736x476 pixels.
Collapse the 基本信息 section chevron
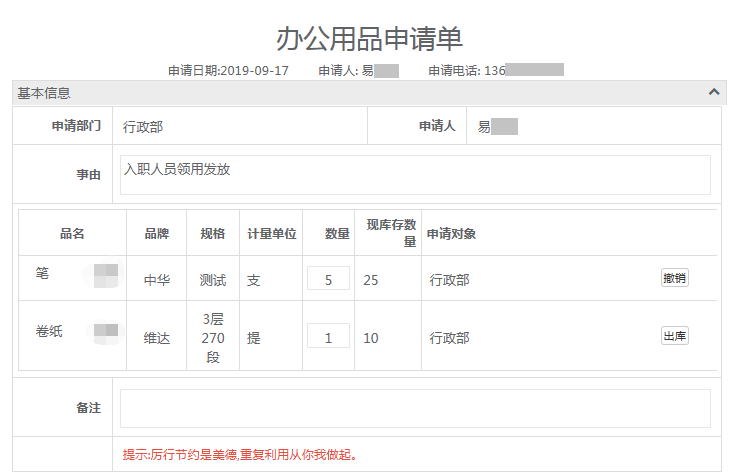(713, 92)
